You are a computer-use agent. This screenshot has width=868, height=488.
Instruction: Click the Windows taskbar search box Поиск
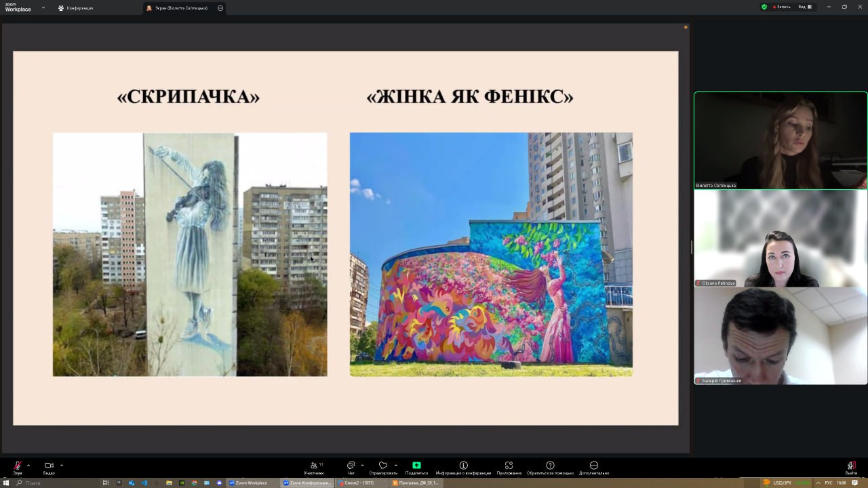(x=56, y=483)
